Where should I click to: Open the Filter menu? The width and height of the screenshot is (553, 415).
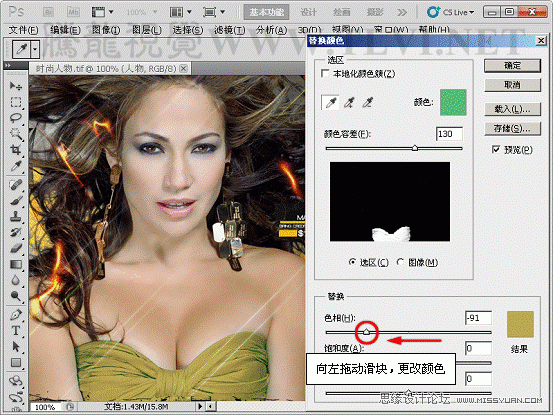pos(230,30)
